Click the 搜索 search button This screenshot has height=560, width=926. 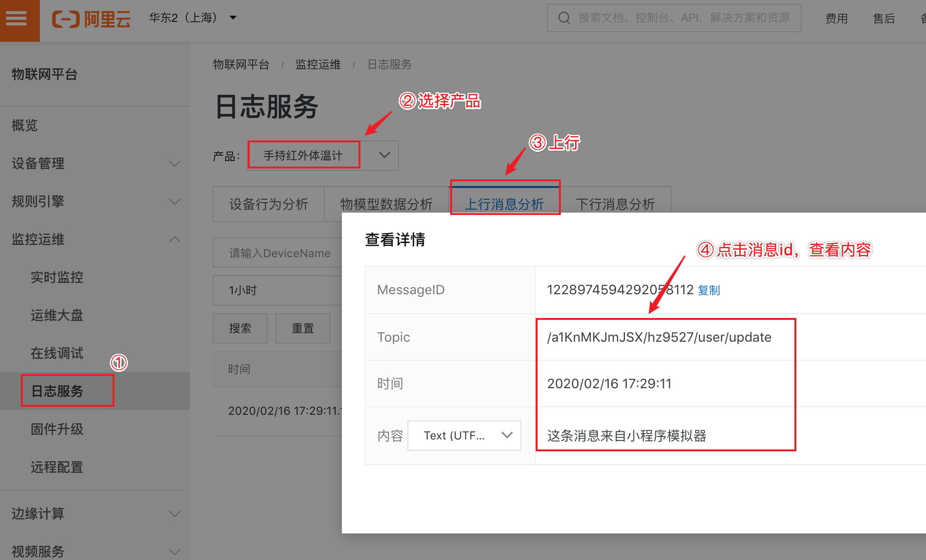(x=240, y=328)
